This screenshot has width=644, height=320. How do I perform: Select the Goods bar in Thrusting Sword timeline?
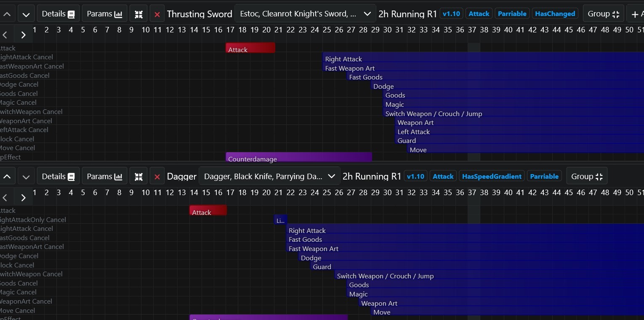point(514,94)
